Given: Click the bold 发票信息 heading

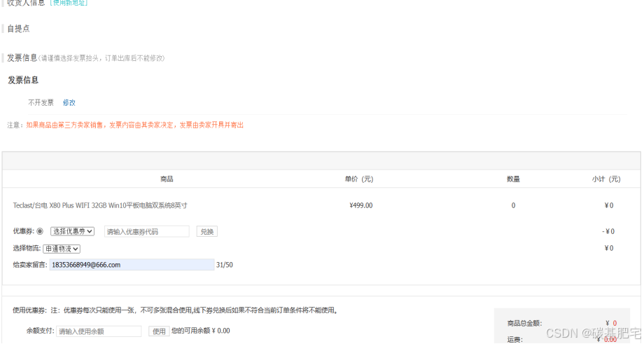Looking at the screenshot, I should pyautogui.click(x=23, y=80).
